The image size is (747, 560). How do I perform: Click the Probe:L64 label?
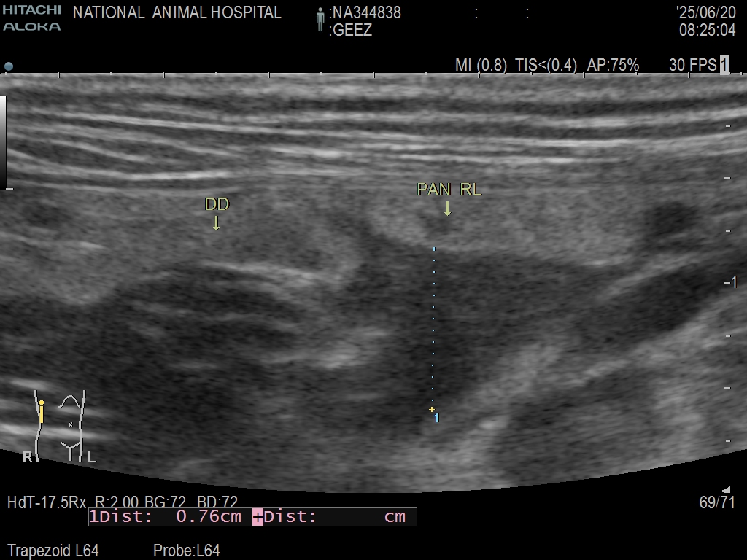coord(186,551)
